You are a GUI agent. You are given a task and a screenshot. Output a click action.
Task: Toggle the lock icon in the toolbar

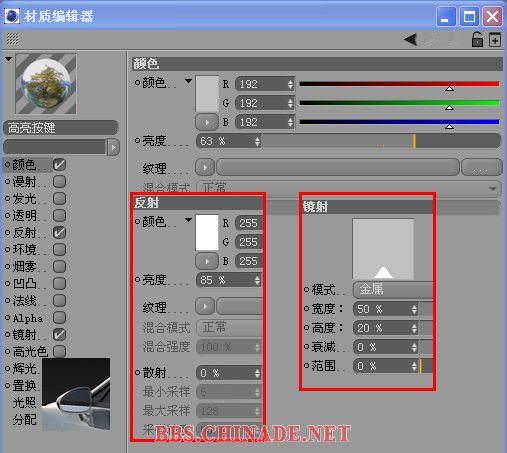[x=477, y=39]
